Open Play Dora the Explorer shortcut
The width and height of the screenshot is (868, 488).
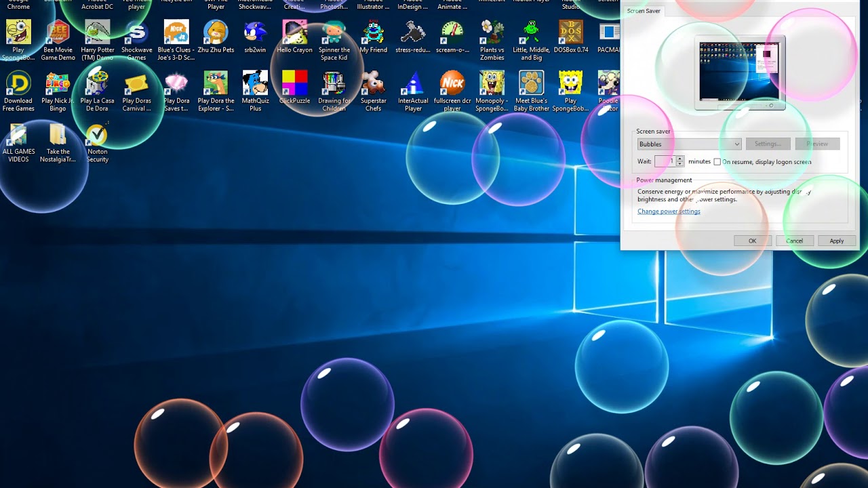pyautogui.click(x=216, y=91)
